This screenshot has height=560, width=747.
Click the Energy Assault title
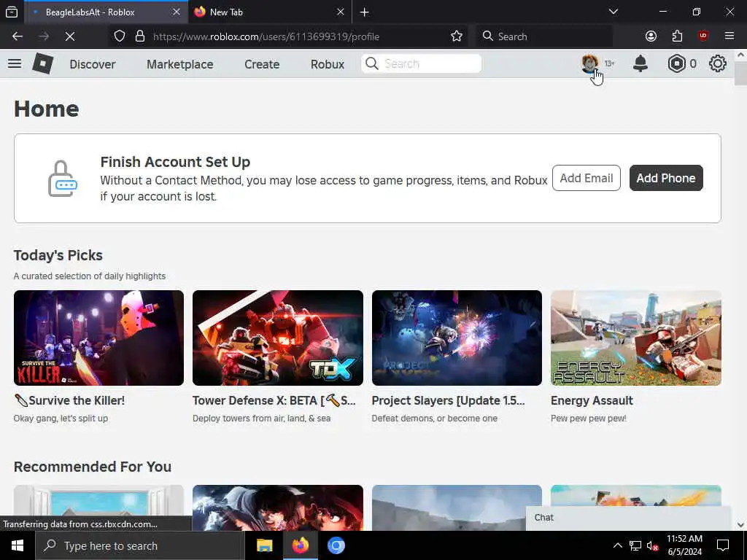(592, 400)
